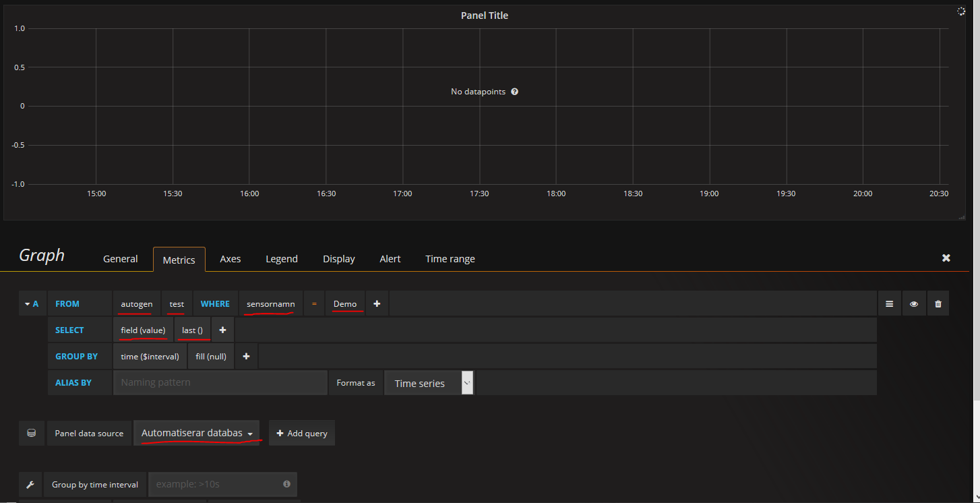Click the panel resize handle in the graph corner

[962, 217]
